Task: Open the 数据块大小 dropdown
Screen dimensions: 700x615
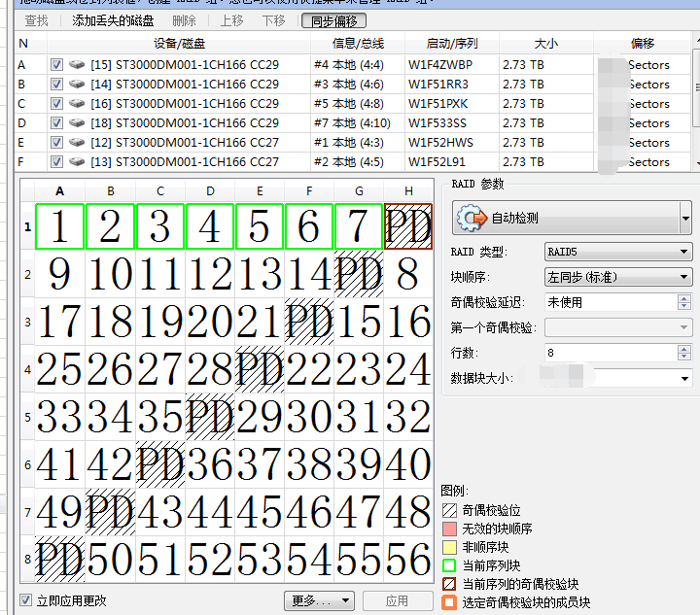Action: [618, 378]
